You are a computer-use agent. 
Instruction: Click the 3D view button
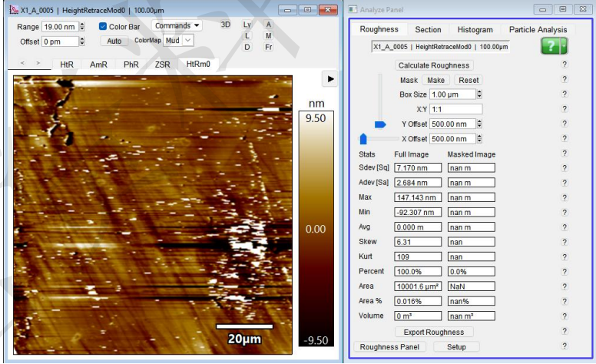pyautogui.click(x=226, y=25)
